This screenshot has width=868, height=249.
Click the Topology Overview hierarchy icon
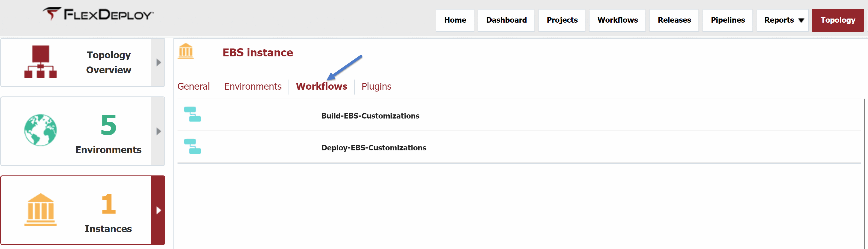40,62
